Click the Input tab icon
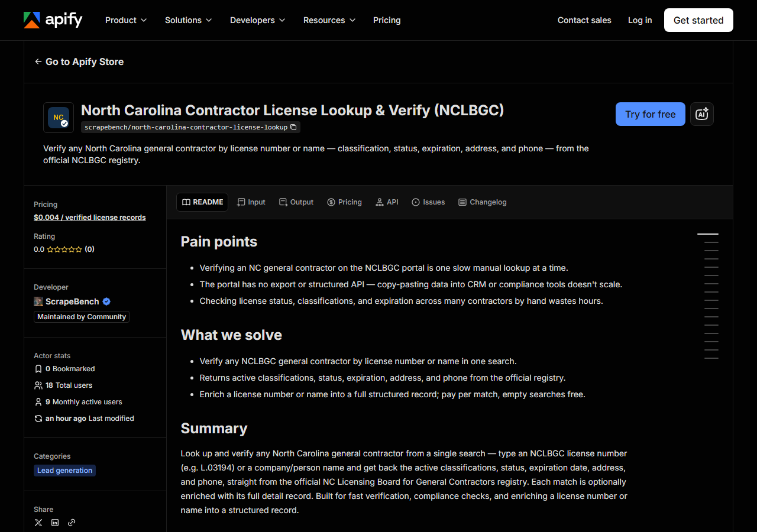This screenshot has width=757, height=532. [241, 202]
